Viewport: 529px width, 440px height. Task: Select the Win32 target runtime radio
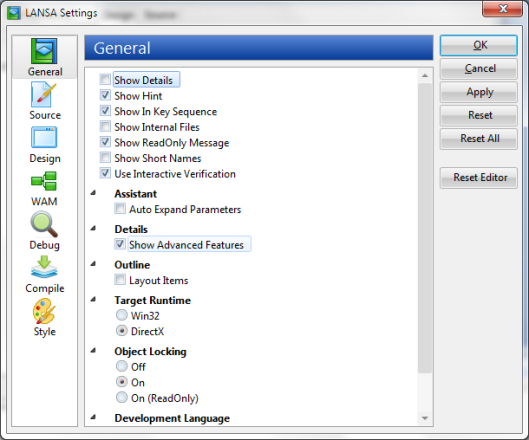(122, 315)
